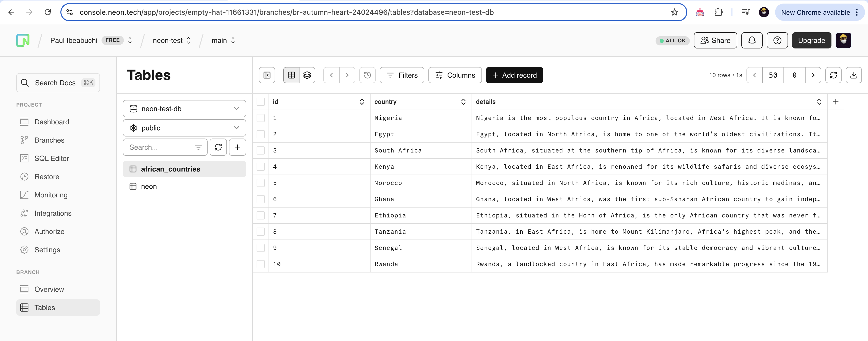Tick the Ghana row checkbox
This screenshot has width=868, height=341.
tap(261, 199)
